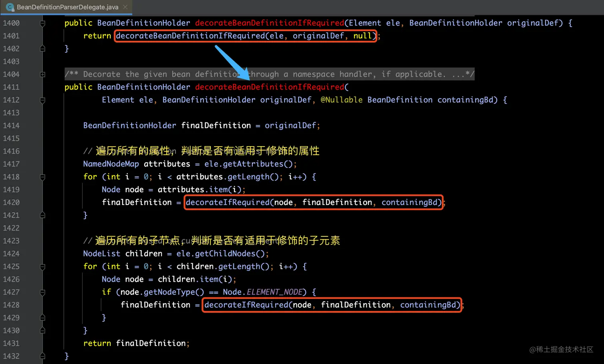
Task: Click the ELEMENT_NODE constant on line 1427
Action: (x=274, y=292)
